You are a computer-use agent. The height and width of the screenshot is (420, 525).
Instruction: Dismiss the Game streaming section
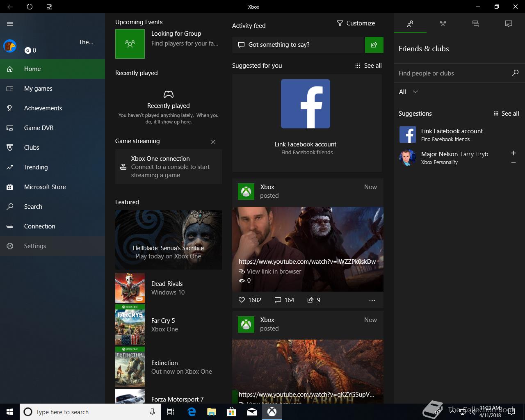213,142
